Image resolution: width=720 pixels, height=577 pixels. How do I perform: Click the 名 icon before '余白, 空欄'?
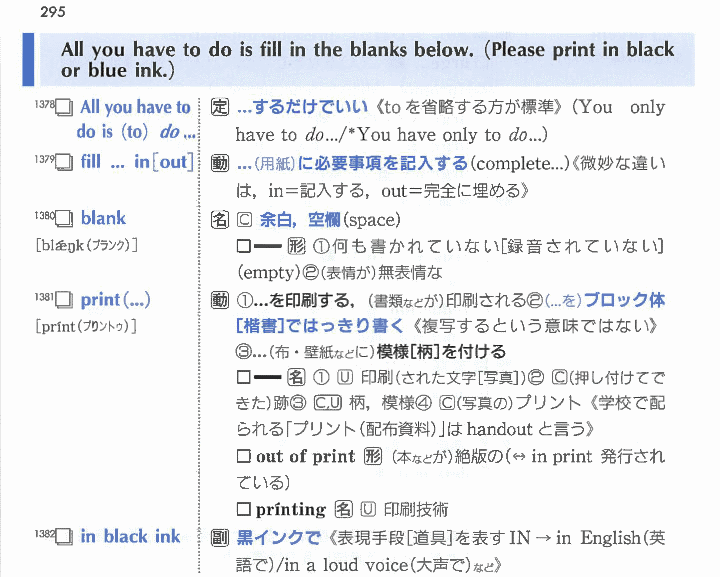220,219
